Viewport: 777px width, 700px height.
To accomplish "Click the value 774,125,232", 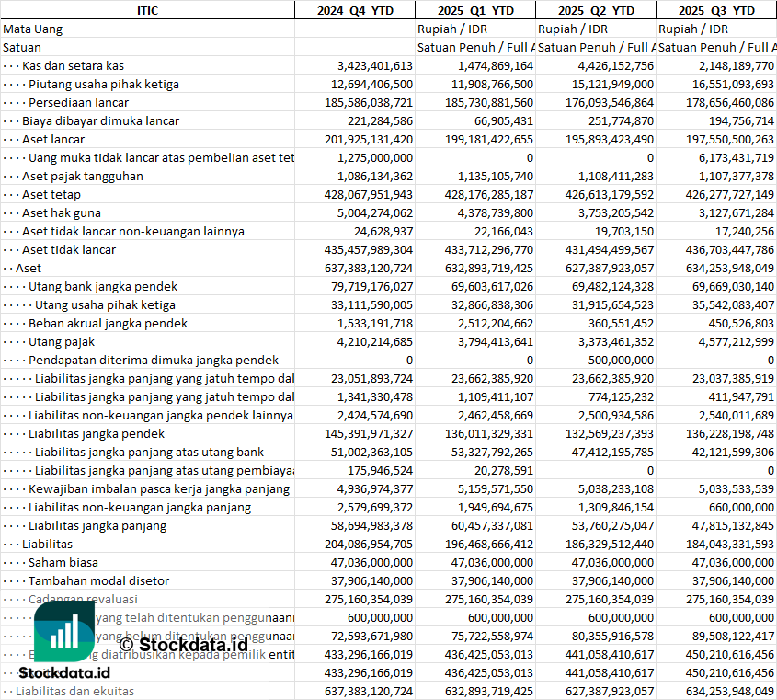I will [x=621, y=396].
